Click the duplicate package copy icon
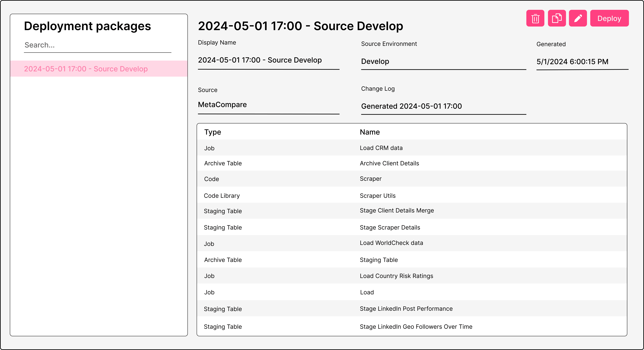The image size is (644, 350). pos(557,18)
